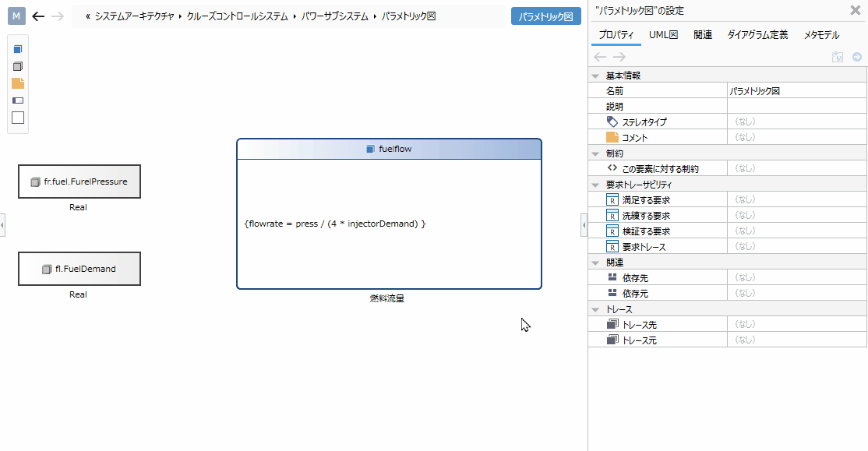Click the cube icon in fr.fuel.FurelPressure
The height and width of the screenshot is (451, 868).
click(x=35, y=182)
